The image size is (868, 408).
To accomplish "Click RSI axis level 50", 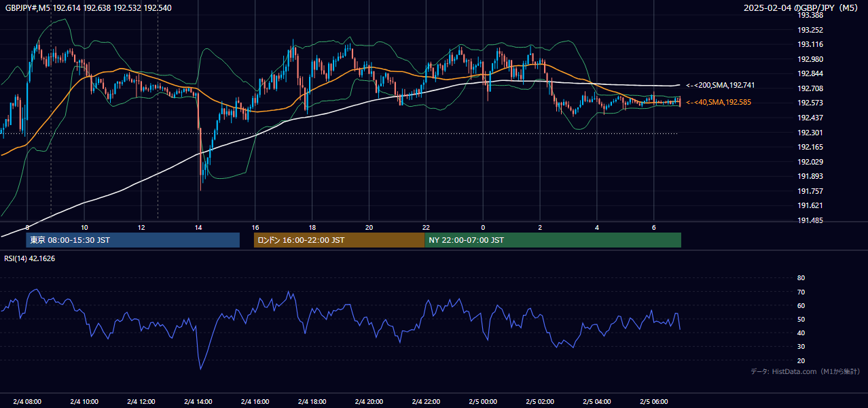I will pos(801,319).
